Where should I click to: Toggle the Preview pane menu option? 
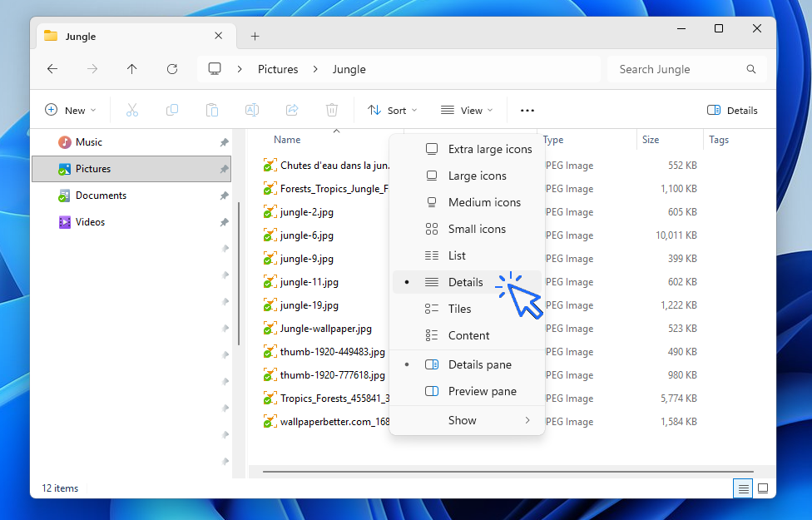click(482, 391)
